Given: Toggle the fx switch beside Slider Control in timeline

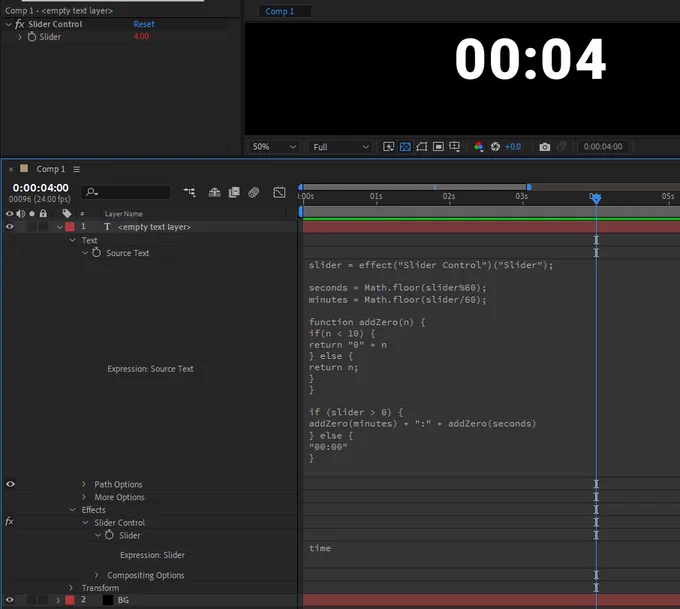Looking at the screenshot, I should pyautogui.click(x=10, y=522).
